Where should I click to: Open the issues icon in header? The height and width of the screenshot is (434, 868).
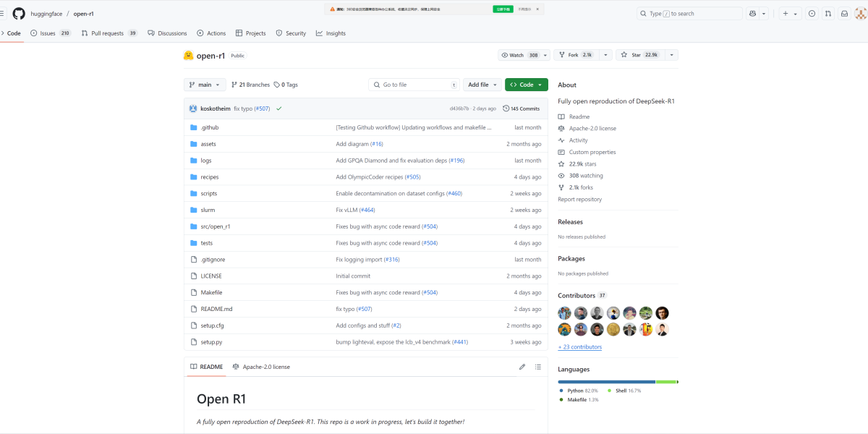click(x=812, y=14)
